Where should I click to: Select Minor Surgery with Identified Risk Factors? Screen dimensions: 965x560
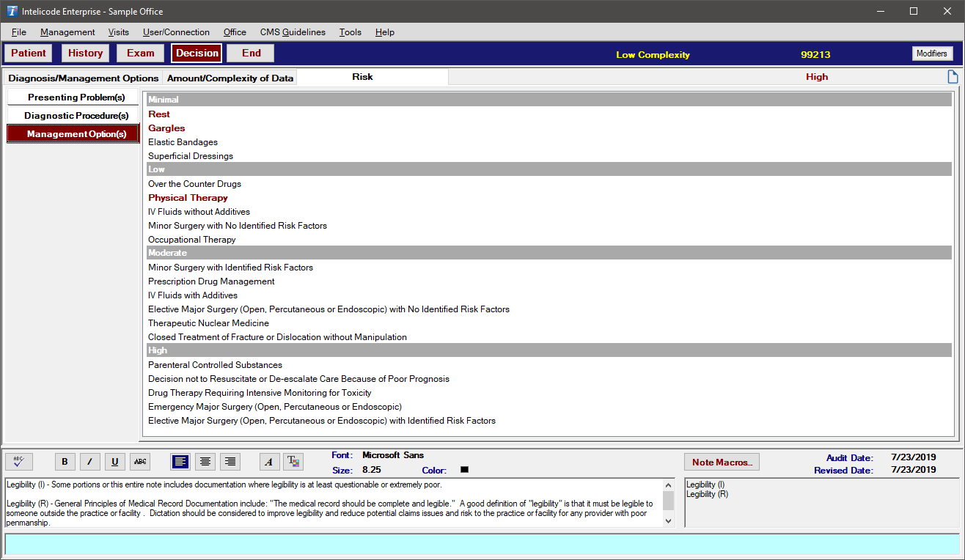[230, 268]
